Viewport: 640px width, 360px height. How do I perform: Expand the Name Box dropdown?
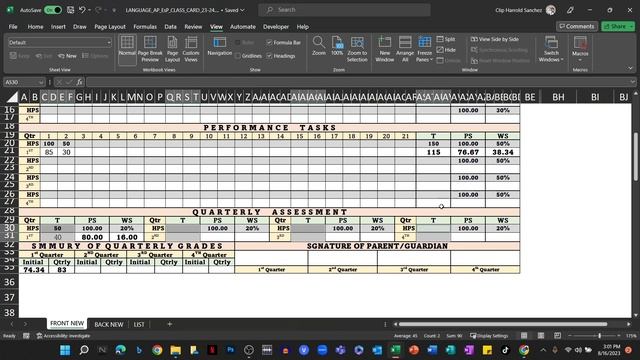[x=41, y=82]
